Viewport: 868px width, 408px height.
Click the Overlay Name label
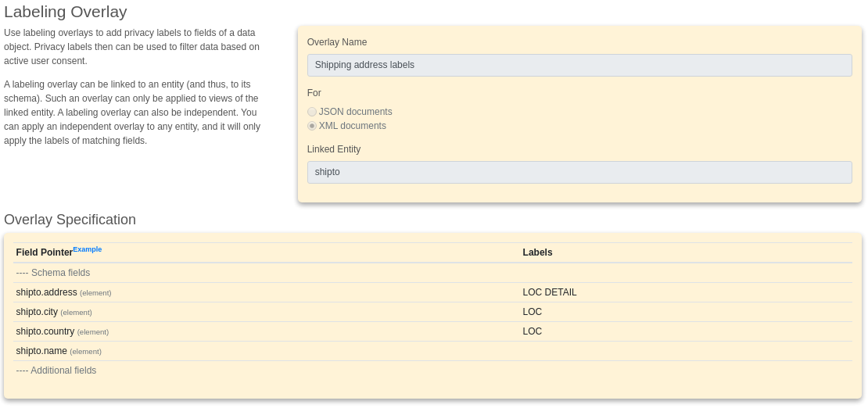pyautogui.click(x=337, y=42)
